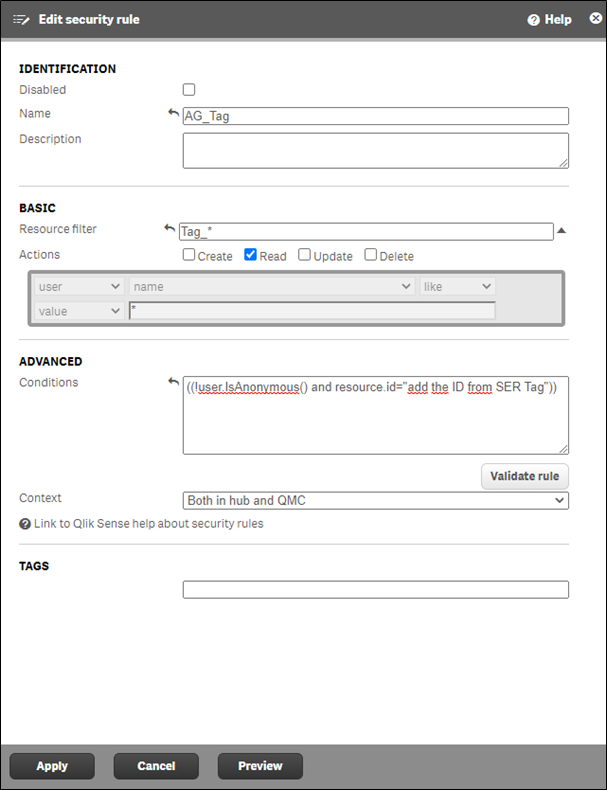Open the 'user' dropdown in rule builder

(79, 287)
